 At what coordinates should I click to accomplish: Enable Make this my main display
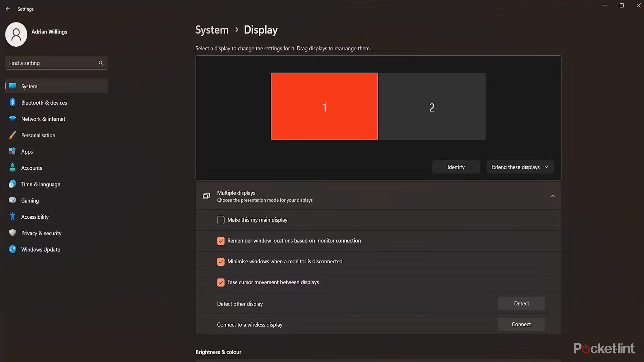click(221, 220)
